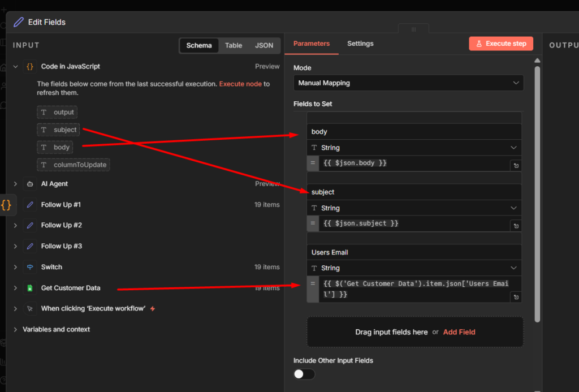Click the Add Field link
Image resolution: width=579 pixels, height=392 pixels.
[459, 332]
